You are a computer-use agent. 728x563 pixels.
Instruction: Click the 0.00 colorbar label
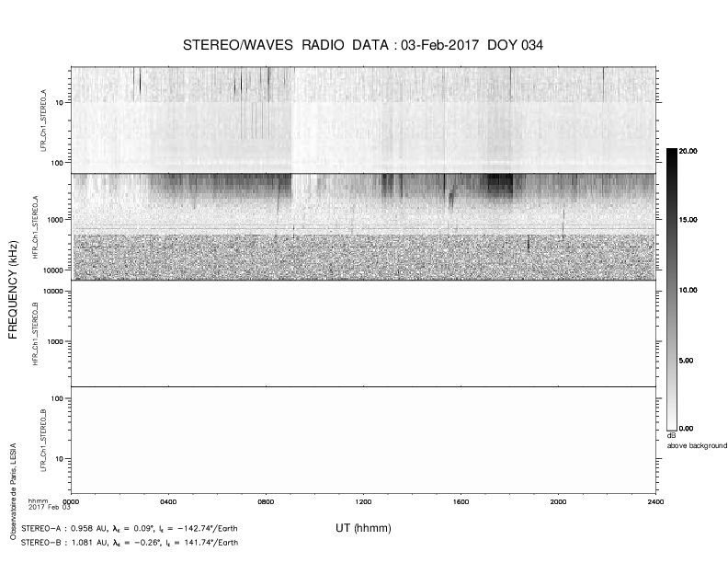click(686, 429)
